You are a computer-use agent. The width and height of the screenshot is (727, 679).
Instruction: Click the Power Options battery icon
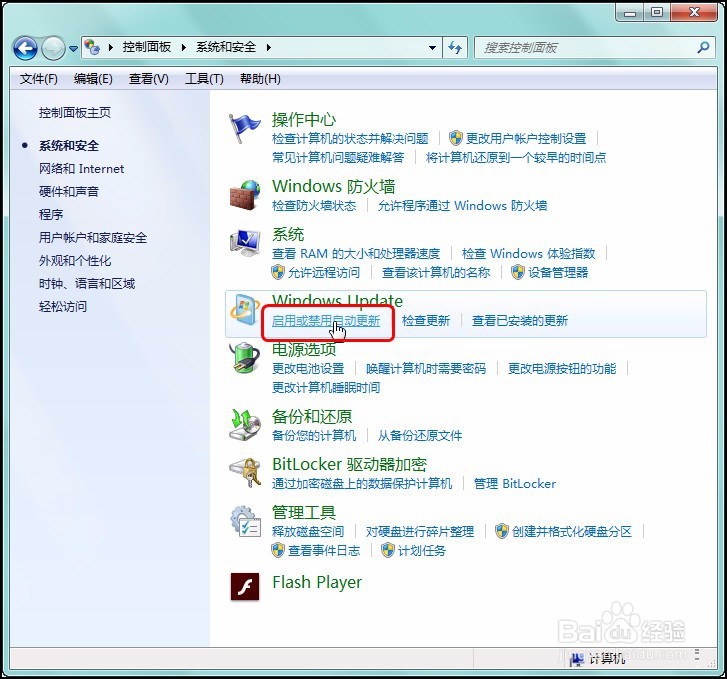pos(245,358)
